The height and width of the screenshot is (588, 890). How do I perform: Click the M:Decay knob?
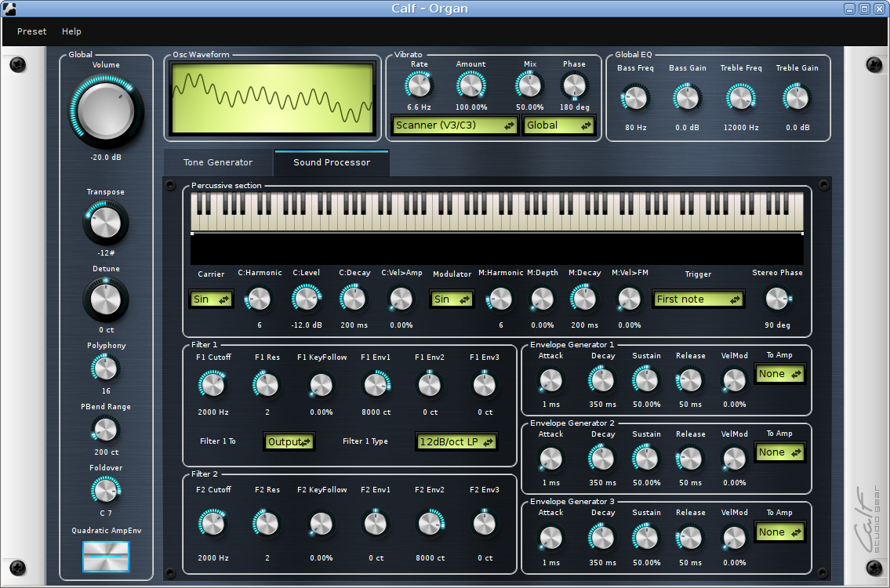click(584, 299)
